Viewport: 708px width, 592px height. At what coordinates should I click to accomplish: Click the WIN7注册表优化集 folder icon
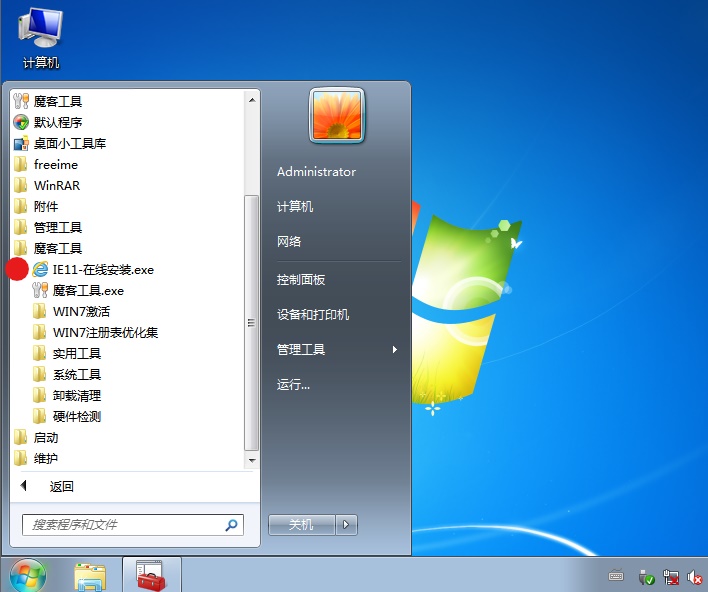click(39, 332)
